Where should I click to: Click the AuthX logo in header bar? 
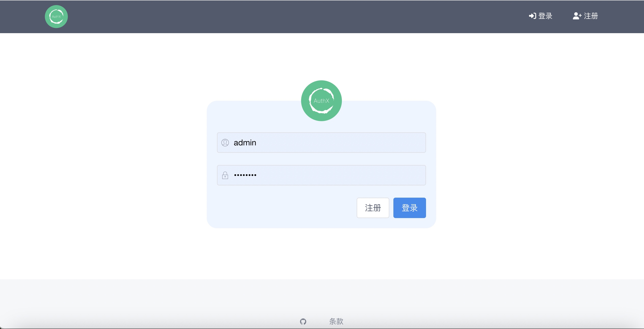tap(56, 17)
